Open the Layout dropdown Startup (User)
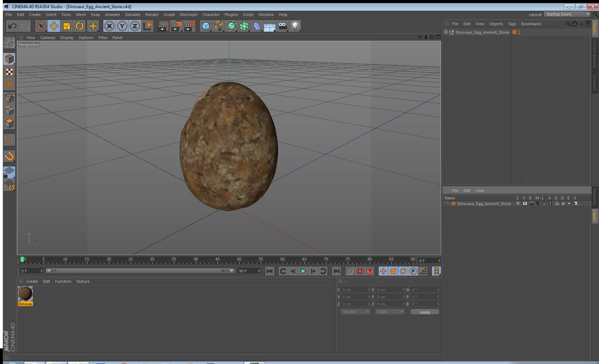 point(567,14)
